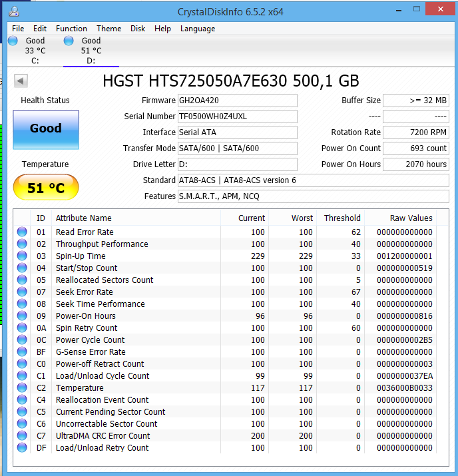Click the Transfer Mode field SATA/600
The height and width of the screenshot is (476, 458).
238,148
